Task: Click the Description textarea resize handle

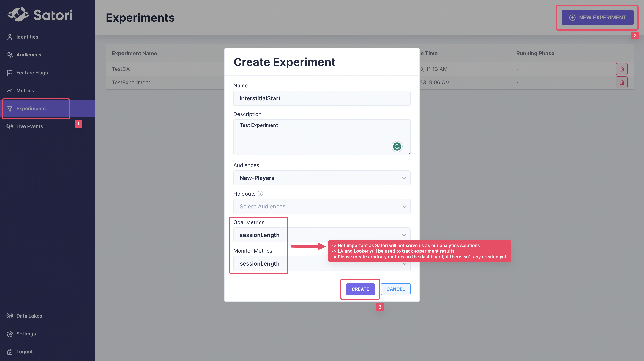Action: [408, 153]
